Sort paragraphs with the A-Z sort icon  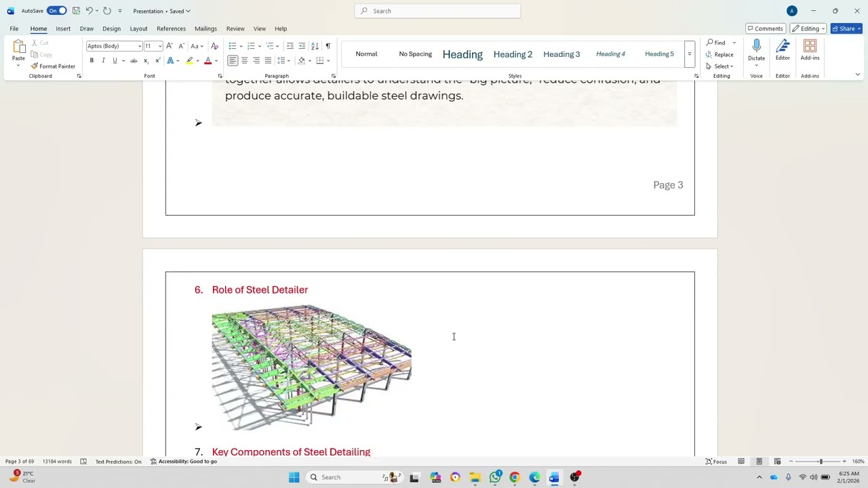[315, 46]
